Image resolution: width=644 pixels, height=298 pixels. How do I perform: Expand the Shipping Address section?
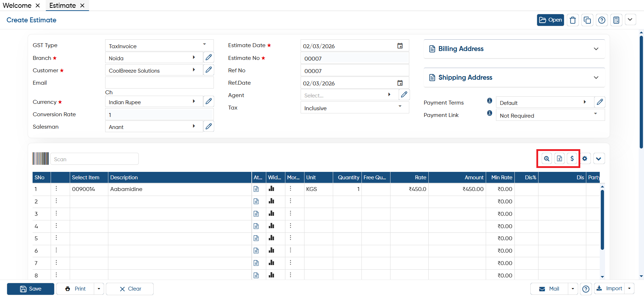(x=514, y=78)
